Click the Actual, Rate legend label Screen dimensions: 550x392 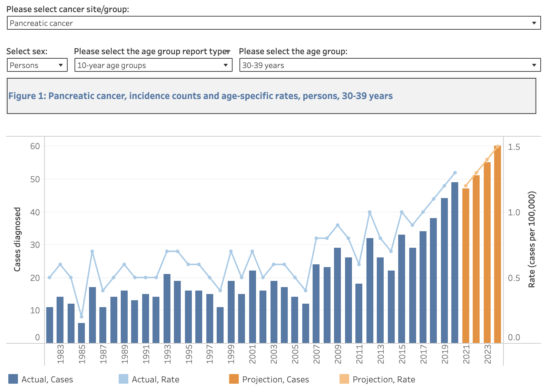point(155,380)
